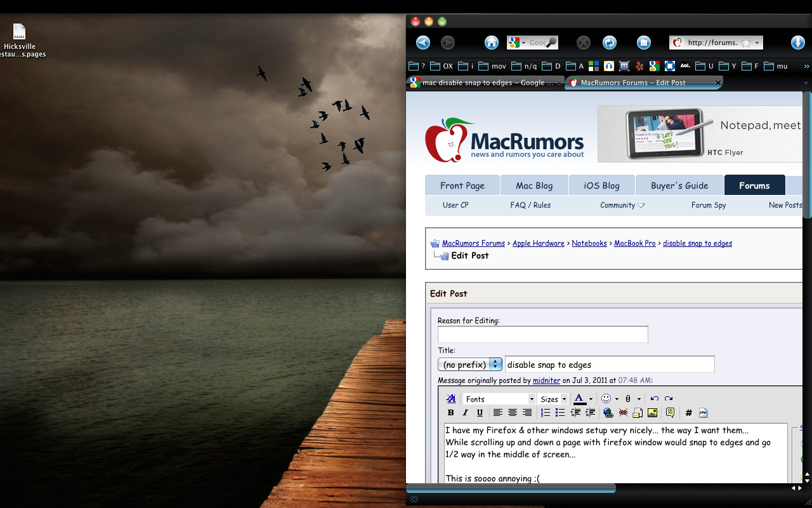Align text right in editor
This screenshot has height=508, width=812.
(527, 413)
